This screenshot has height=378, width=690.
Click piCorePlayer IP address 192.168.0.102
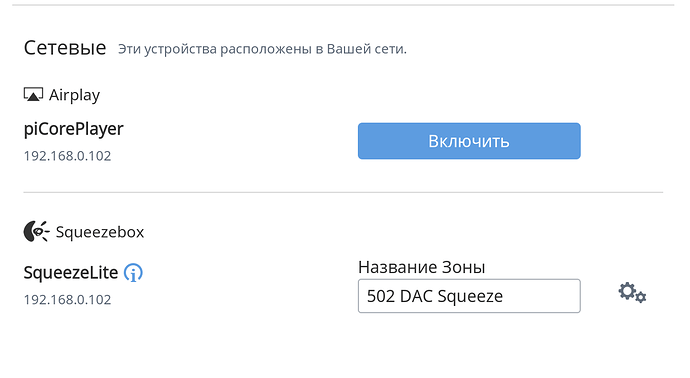67,156
